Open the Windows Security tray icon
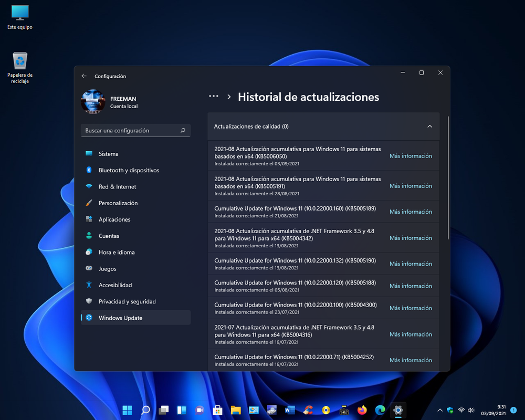 [450, 410]
